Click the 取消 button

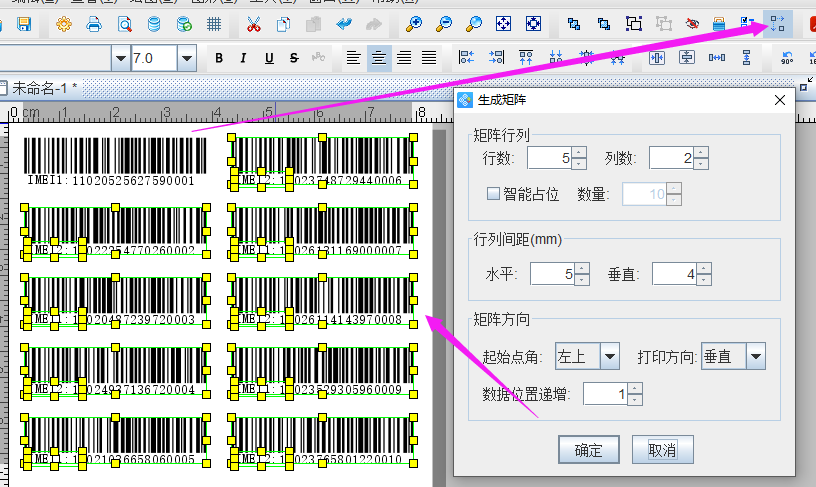point(662,450)
